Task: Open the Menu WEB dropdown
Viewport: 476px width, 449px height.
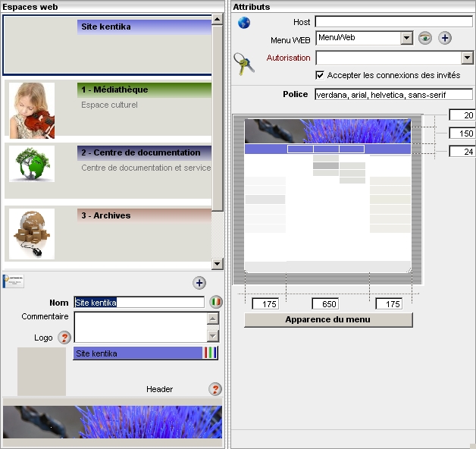Action: point(406,38)
